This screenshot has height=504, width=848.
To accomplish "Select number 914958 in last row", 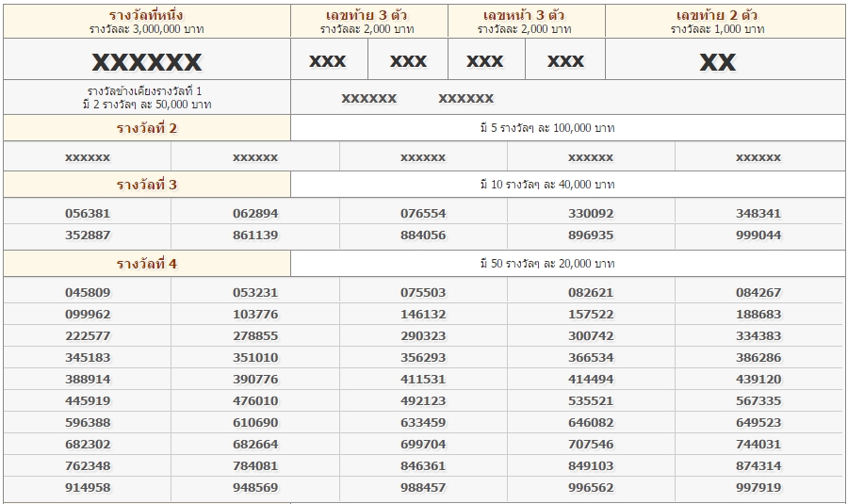I will [88, 487].
